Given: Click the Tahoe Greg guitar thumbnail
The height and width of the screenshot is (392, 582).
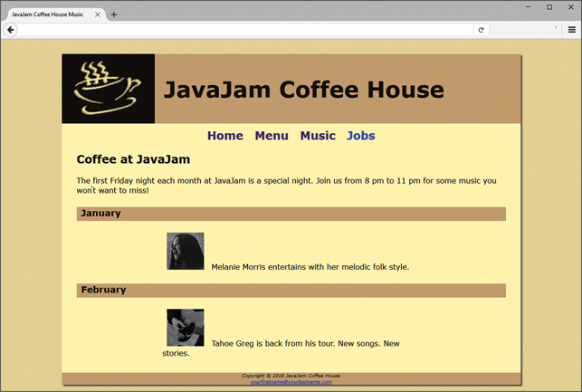Looking at the screenshot, I should 186,328.
